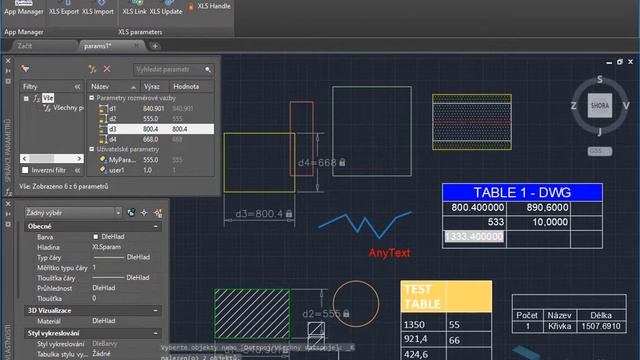Collapse the Filtry pane with double chevron
The image size is (640, 360).
click(x=77, y=87)
